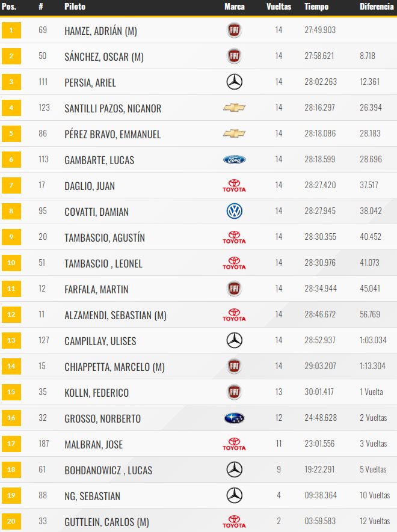Viewport: 397px width, 532px height.
Task: Click the yellow position badge number 1
Action: 11,30
